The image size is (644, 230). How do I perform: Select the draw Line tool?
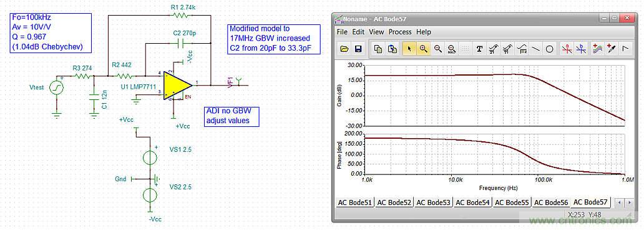click(x=535, y=49)
